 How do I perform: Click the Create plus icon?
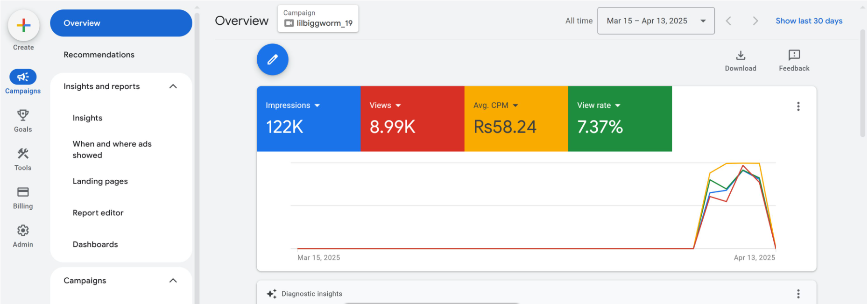point(23,26)
